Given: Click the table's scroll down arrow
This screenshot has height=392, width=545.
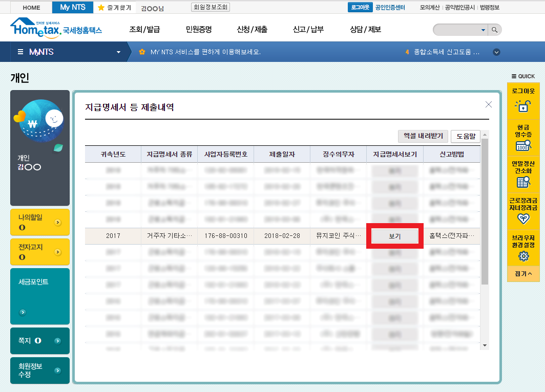Looking at the screenshot, I should click(x=485, y=346).
